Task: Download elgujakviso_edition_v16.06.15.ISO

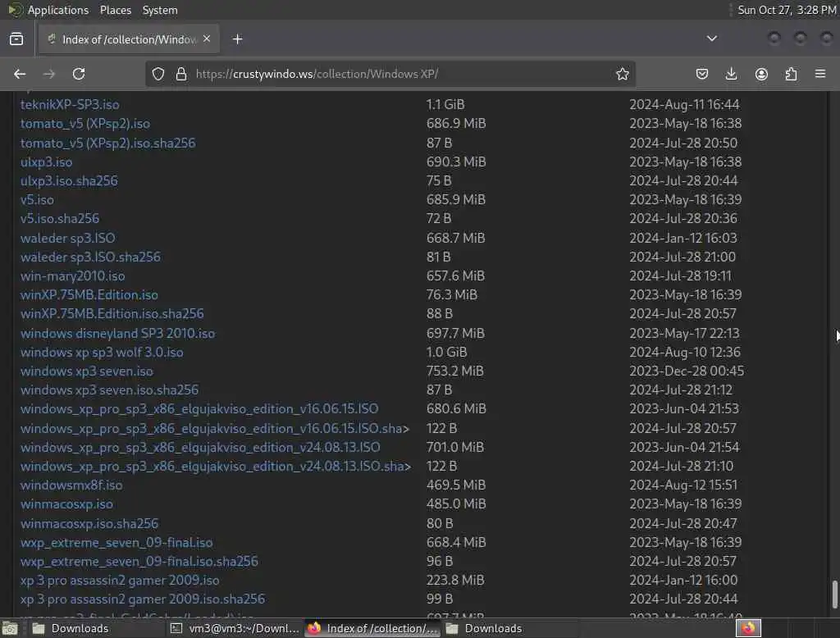Action: [x=199, y=409]
